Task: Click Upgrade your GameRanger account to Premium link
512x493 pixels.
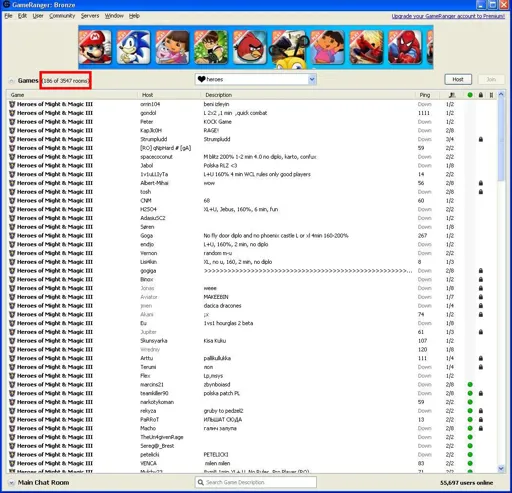Action: click(448, 16)
